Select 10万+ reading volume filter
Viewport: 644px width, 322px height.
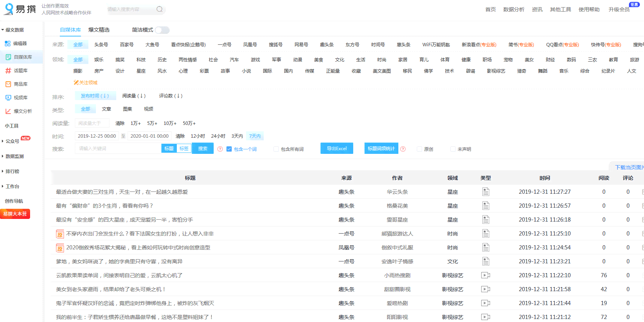[x=170, y=123]
